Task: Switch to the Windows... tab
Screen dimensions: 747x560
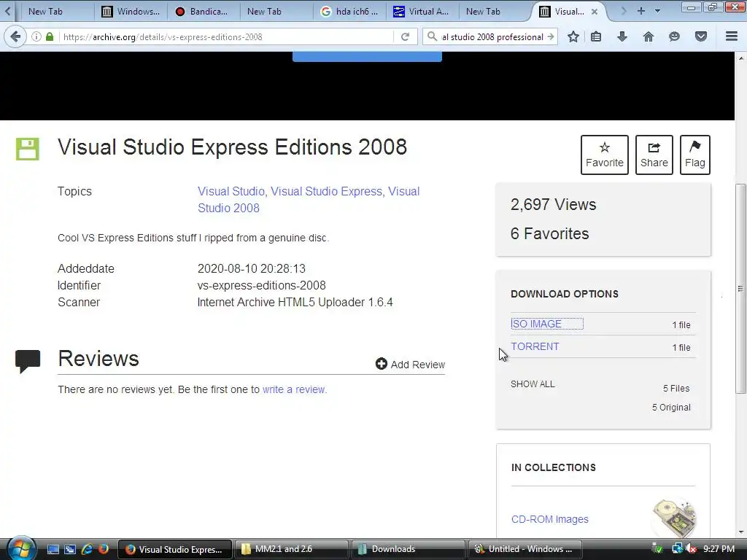Action: click(131, 12)
